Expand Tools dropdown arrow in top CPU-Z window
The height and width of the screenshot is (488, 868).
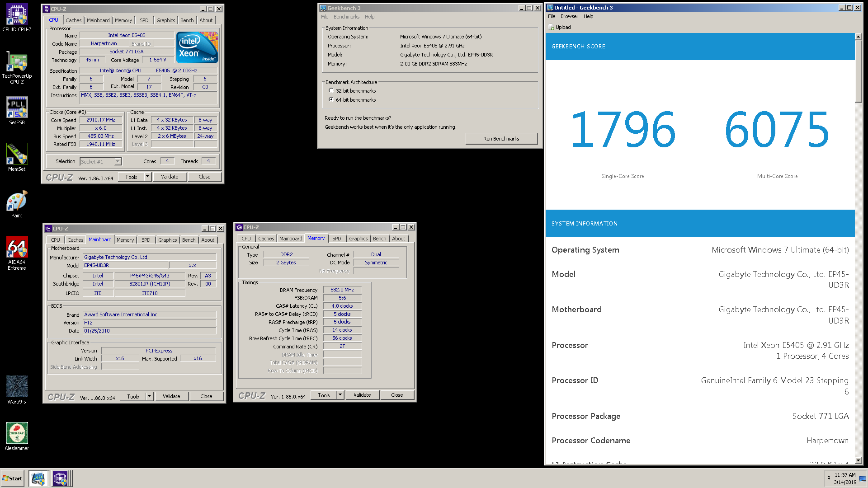pos(147,177)
